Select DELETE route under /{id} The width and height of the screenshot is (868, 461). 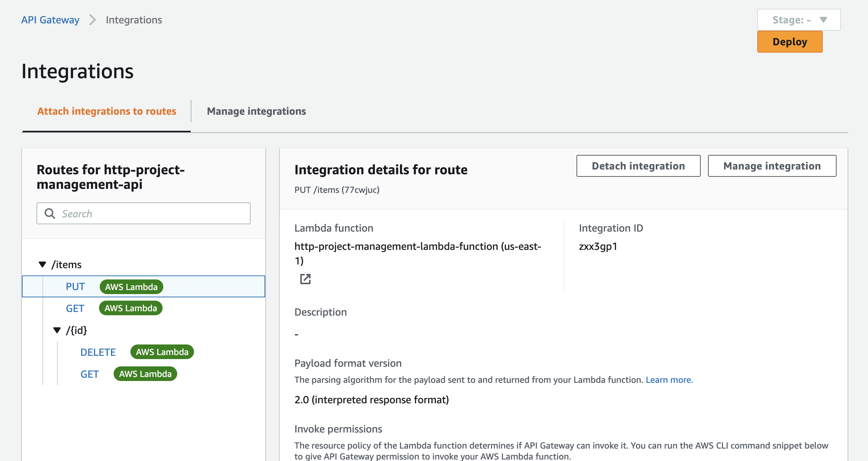pos(98,352)
